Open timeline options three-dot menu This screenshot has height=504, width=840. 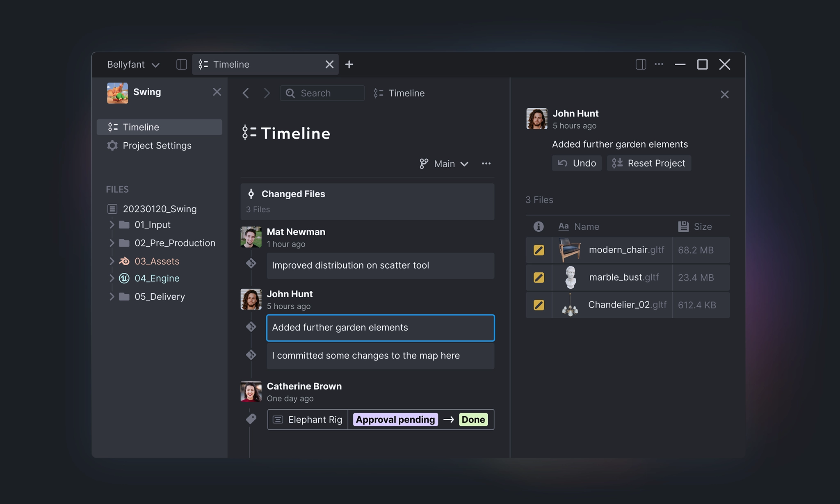486,164
